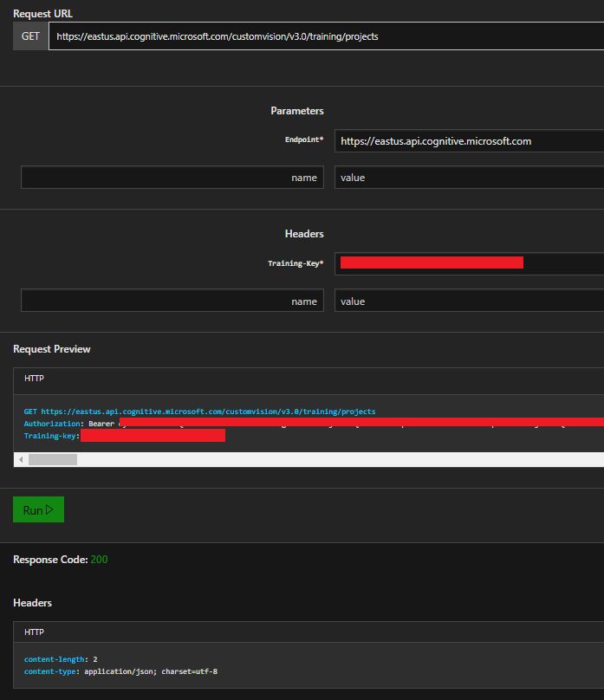Click the Request Preview heading
The image size is (604, 700).
(x=52, y=348)
